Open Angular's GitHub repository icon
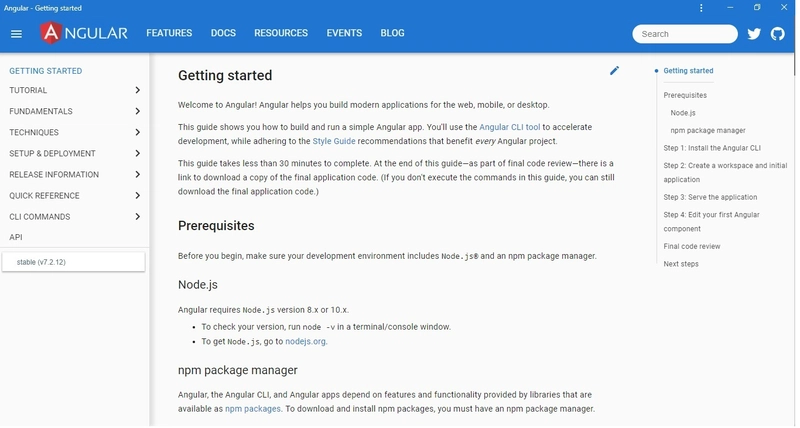The image size is (800, 428). point(778,34)
